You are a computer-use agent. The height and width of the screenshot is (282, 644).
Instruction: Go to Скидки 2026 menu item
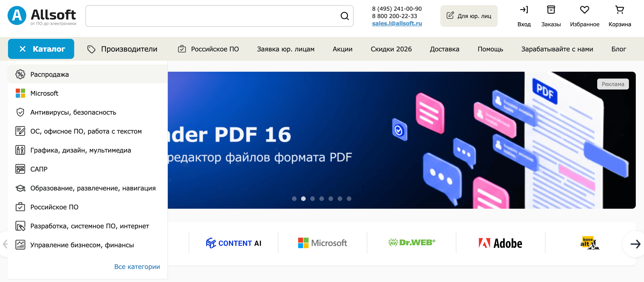(391, 49)
